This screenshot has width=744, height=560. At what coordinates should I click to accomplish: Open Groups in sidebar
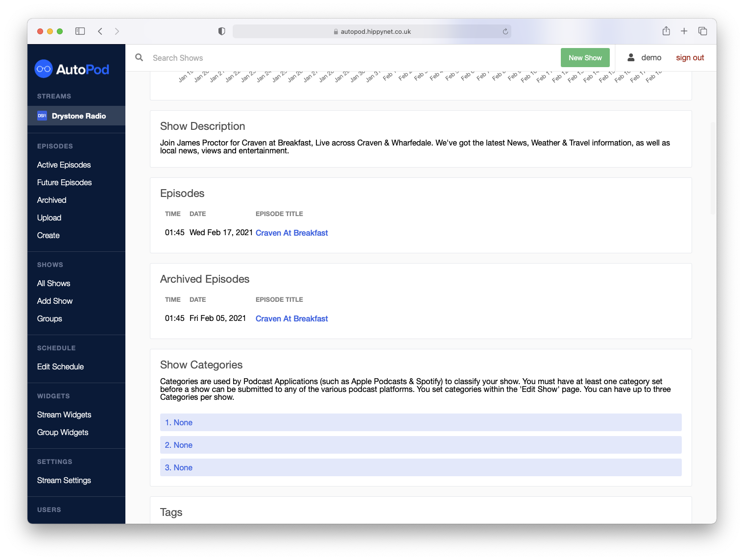click(49, 318)
